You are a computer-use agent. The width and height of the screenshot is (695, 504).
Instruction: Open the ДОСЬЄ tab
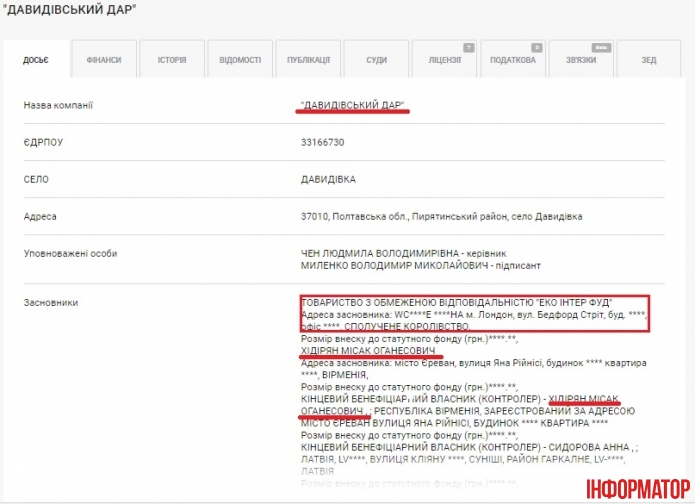pos(35,60)
